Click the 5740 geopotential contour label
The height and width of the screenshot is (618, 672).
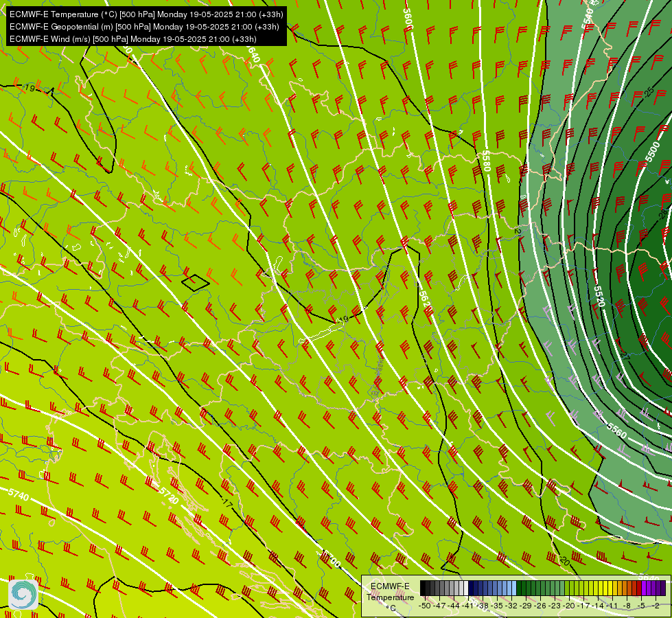pyautogui.click(x=19, y=494)
